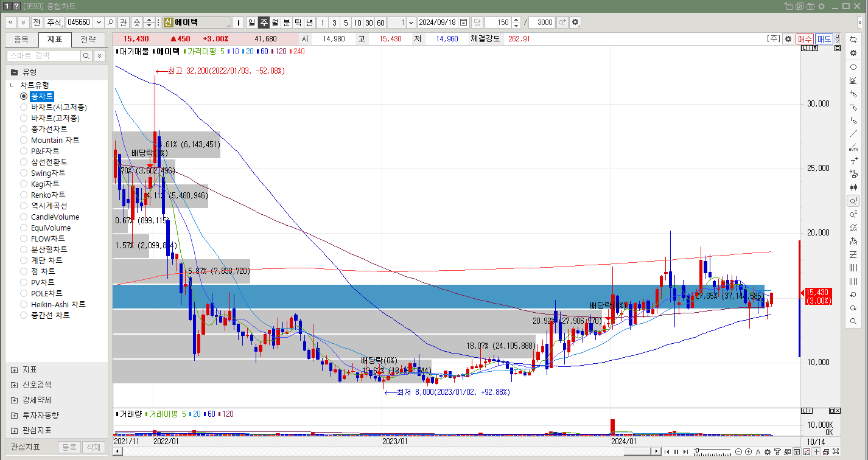Click blue 매도 sell button
868x460 pixels.
point(824,38)
